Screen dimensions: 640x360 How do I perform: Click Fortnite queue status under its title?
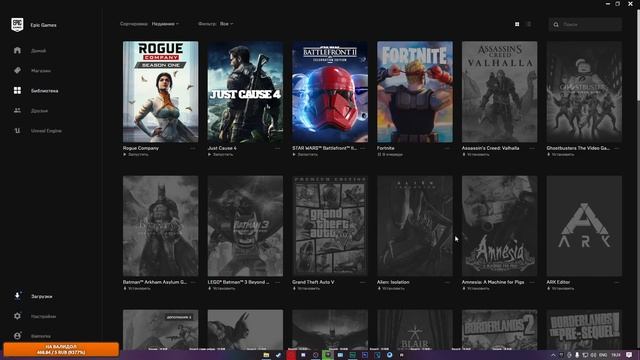(390, 155)
